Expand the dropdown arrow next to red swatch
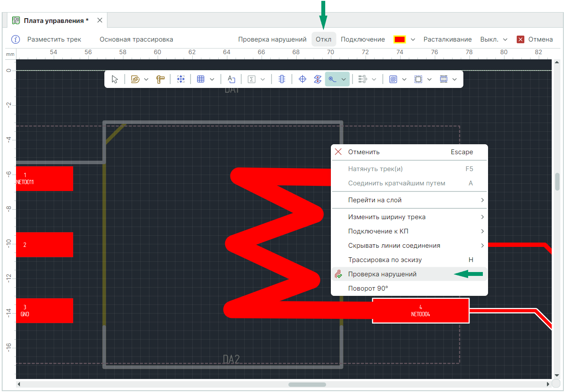This screenshot has width=566, height=392. coord(413,39)
